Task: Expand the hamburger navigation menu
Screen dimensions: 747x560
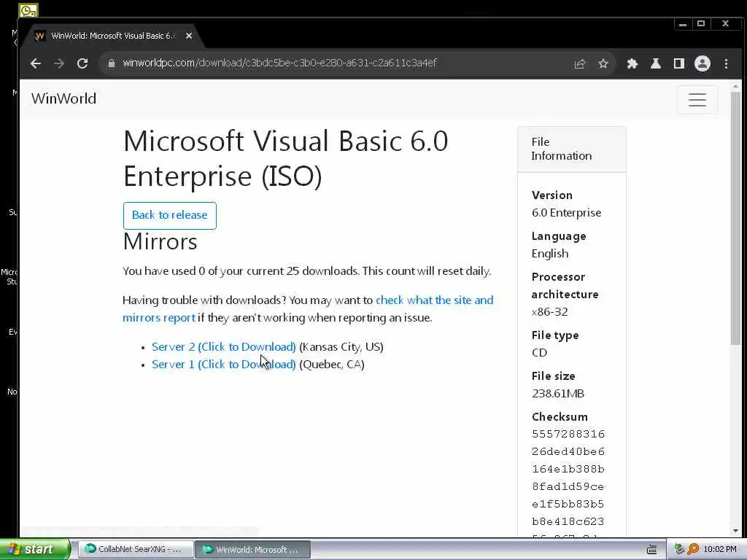Action: click(697, 99)
